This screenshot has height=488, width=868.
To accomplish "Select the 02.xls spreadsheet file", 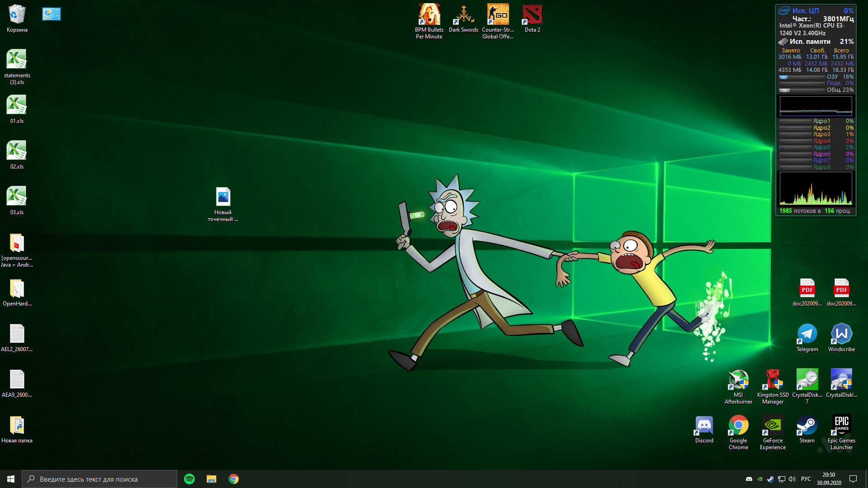I will click(17, 155).
